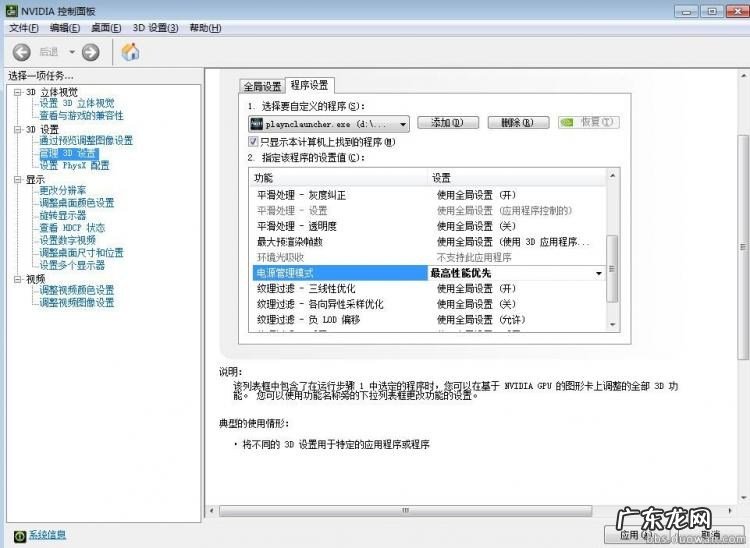The height and width of the screenshot is (548, 750).
Task: Open 通过预览调整图像设置 task
Action: (86, 141)
